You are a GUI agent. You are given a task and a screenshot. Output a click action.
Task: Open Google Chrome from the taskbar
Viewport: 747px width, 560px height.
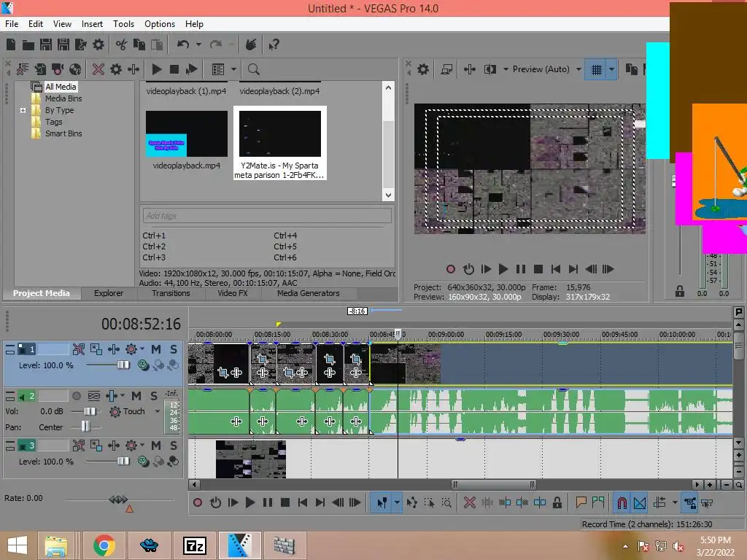[x=104, y=545]
